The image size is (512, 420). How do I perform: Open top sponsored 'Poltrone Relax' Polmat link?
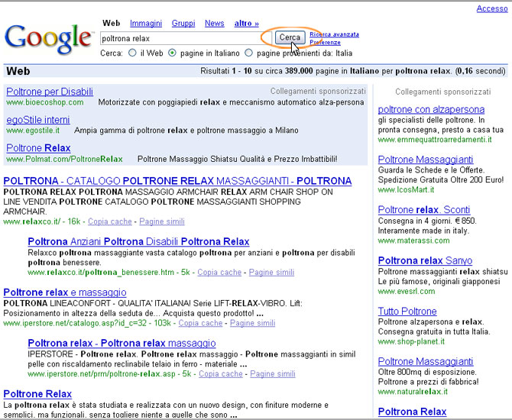(x=38, y=148)
